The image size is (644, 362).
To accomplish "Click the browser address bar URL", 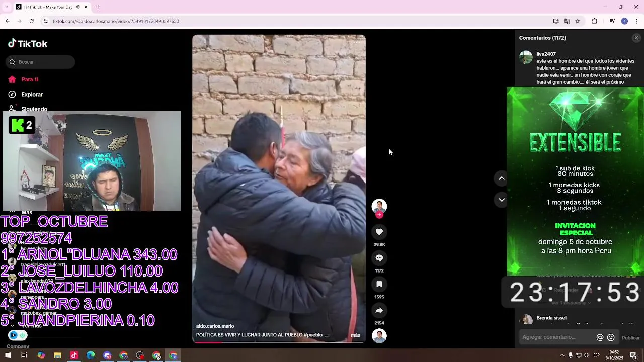I will pos(116,21).
